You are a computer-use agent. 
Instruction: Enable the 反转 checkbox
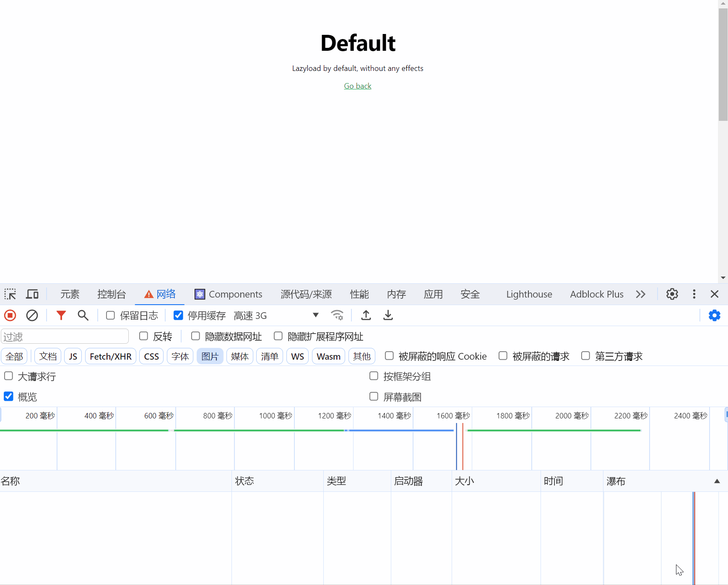click(x=143, y=336)
